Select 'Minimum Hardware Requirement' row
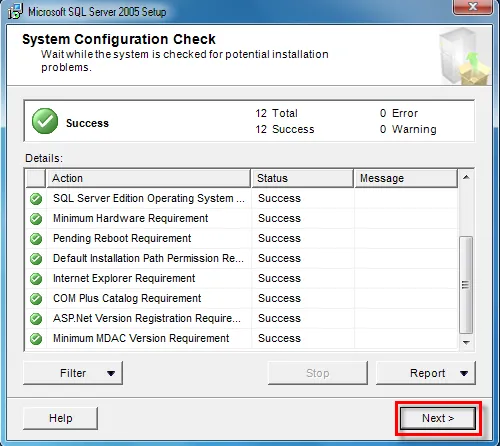Screen dimensions: 500x446 pyautogui.click(x=242, y=218)
